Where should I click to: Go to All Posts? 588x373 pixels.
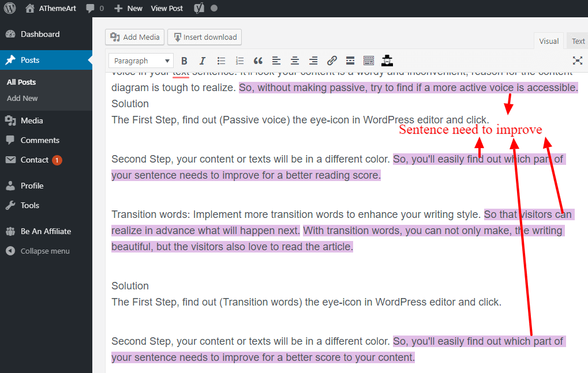click(x=21, y=82)
